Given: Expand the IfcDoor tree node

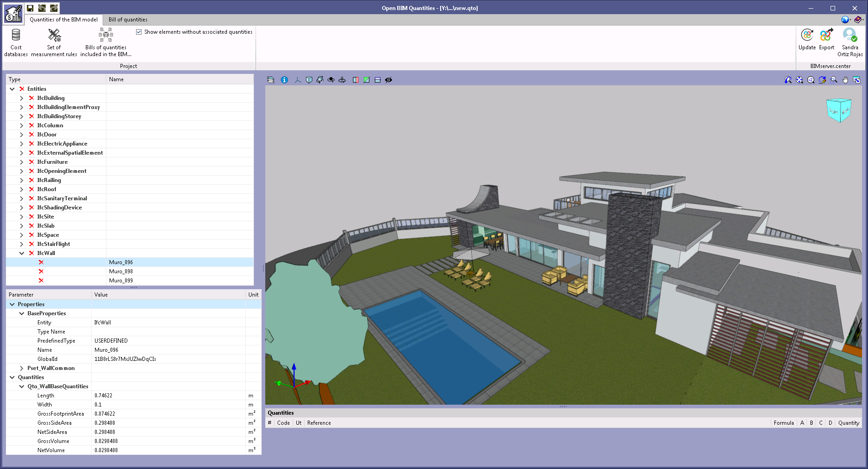Looking at the screenshot, I should coord(21,135).
